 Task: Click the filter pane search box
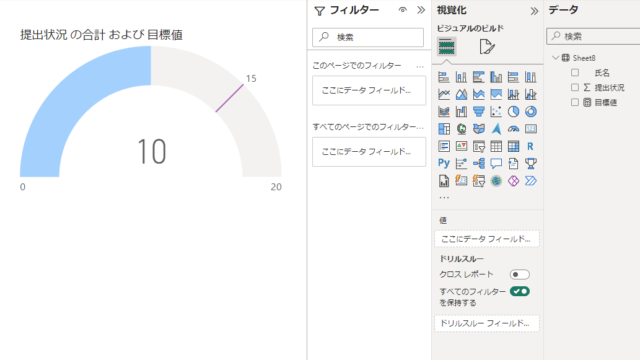pos(368,37)
